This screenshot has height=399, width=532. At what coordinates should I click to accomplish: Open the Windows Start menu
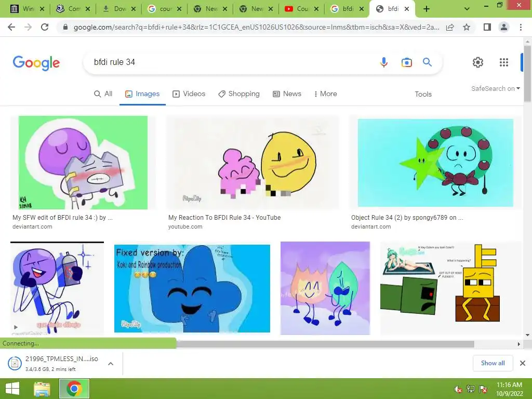(x=12, y=389)
